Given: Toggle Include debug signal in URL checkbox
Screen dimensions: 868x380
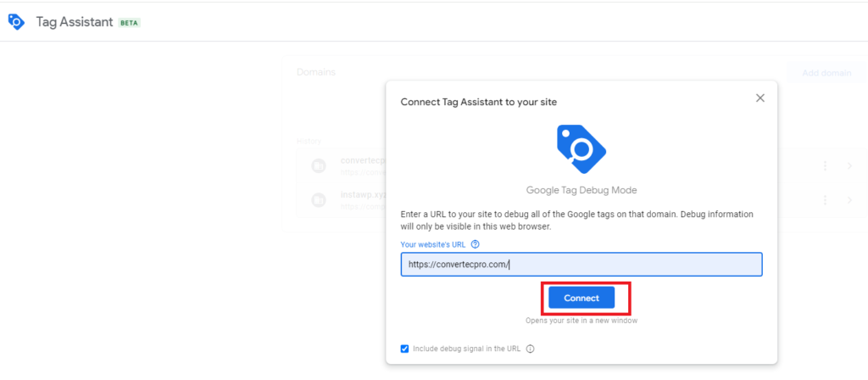Looking at the screenshot, I should pos(404,349).
